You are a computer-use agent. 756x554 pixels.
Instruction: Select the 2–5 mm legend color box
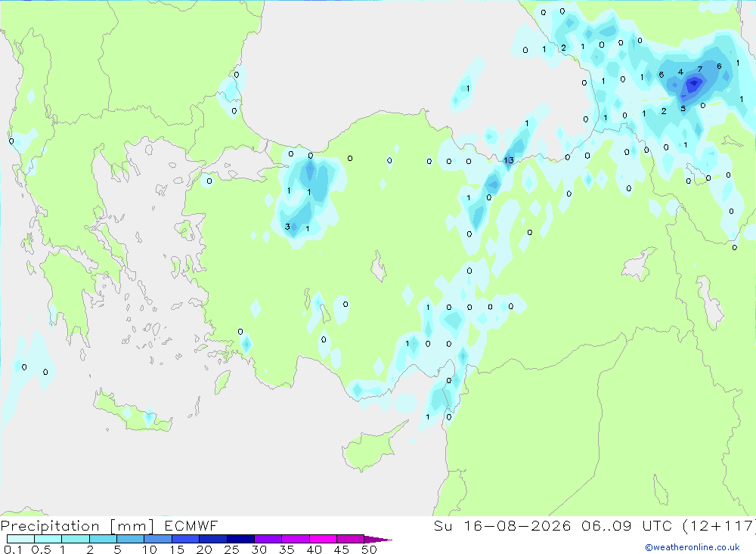(103, 539)
